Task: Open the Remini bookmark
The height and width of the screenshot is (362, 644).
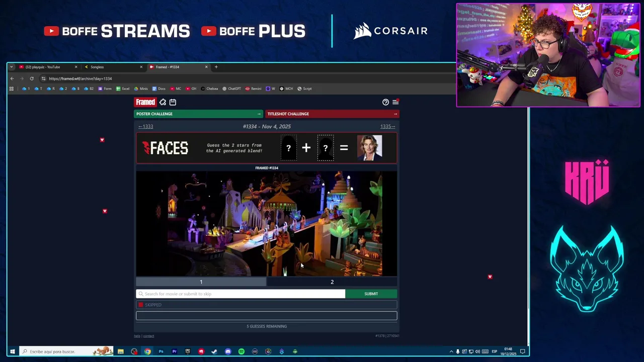Action: [x=254, y=88]
